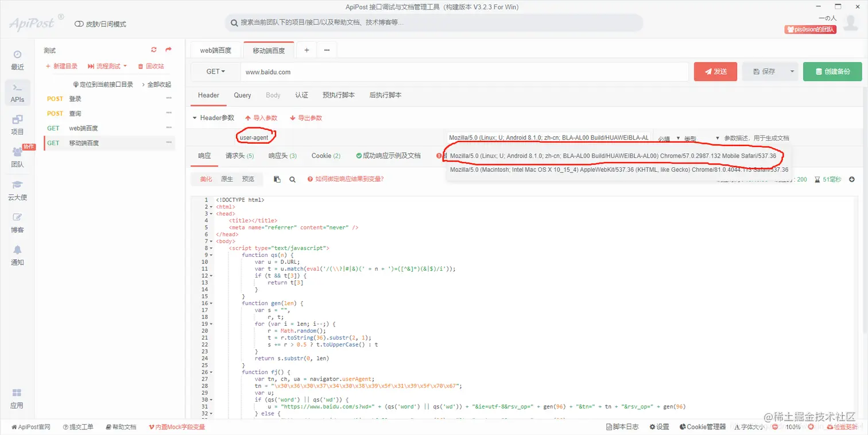Screen dimensions: 868x435
Task: Collapse the Header参数 section
Action: (213, 118)
